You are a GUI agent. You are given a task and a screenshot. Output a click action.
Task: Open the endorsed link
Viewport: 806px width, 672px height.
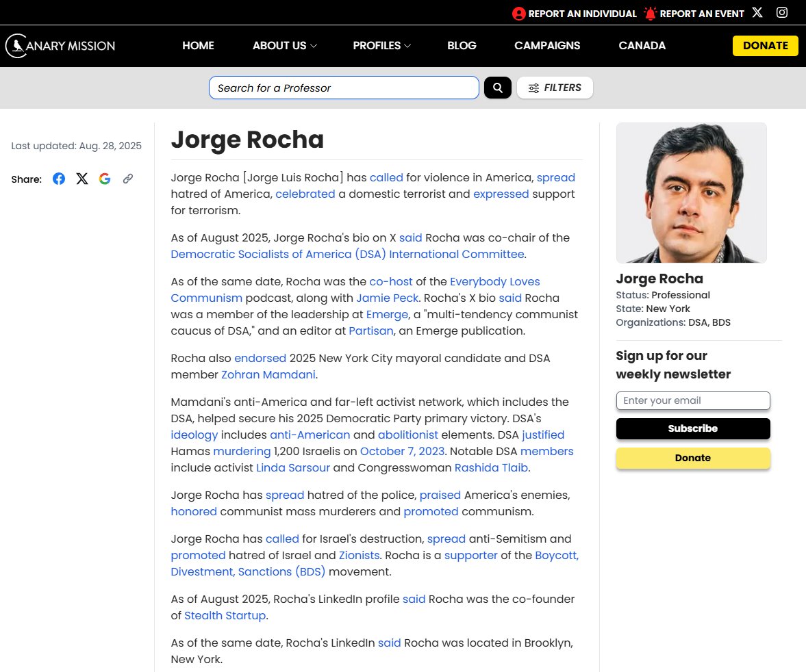260,358
